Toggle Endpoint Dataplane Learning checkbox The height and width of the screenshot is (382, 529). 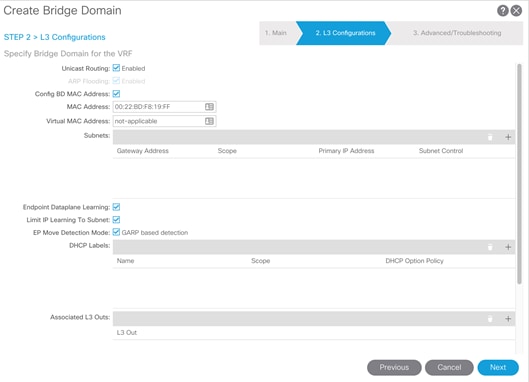(x=116, y=207)
